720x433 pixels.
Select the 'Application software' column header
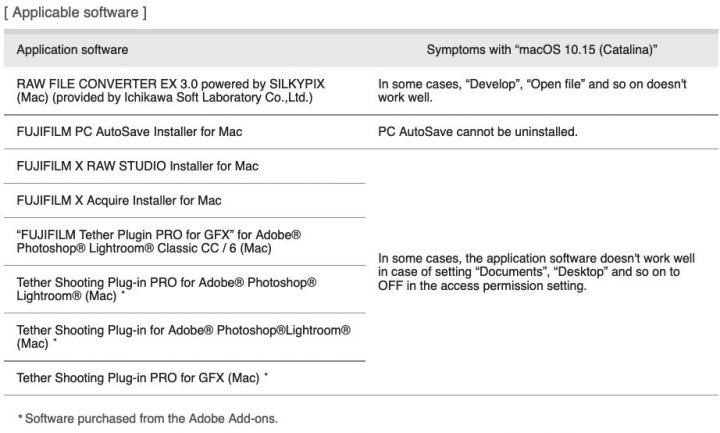pyautogui.click(x=73, y=50)
